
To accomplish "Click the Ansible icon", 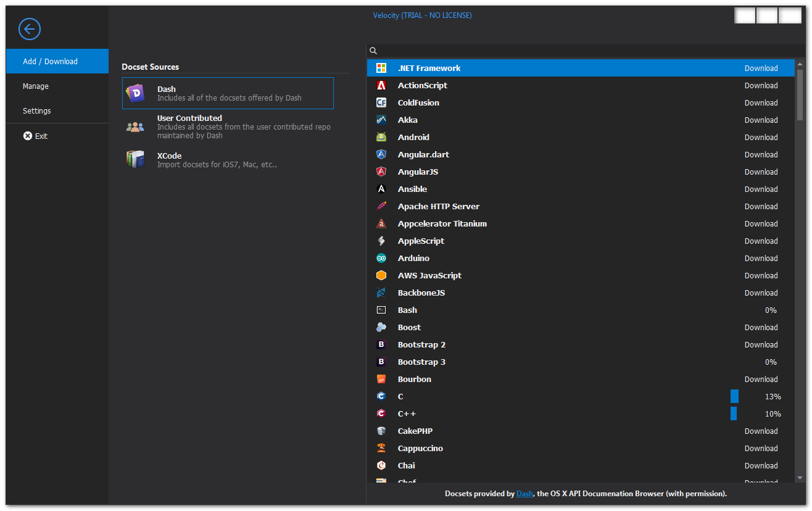I will coord(381,189).
